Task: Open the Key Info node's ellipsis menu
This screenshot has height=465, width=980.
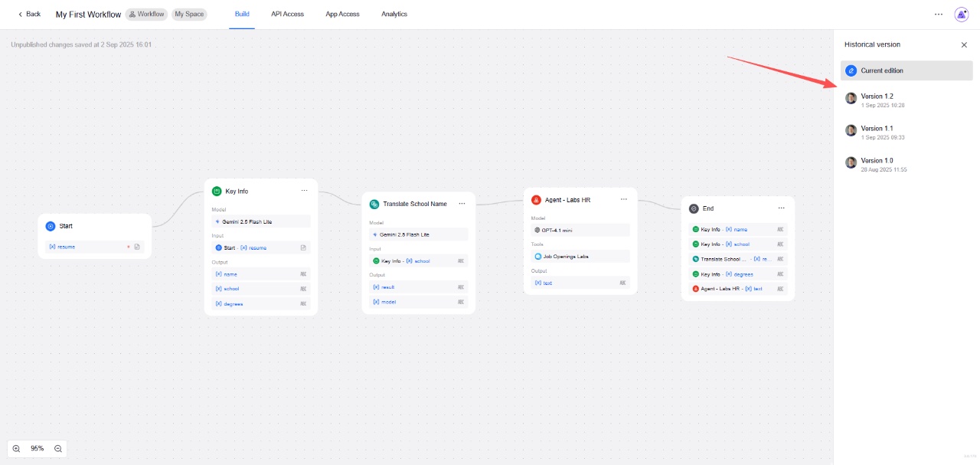Action: coord(304,191)
